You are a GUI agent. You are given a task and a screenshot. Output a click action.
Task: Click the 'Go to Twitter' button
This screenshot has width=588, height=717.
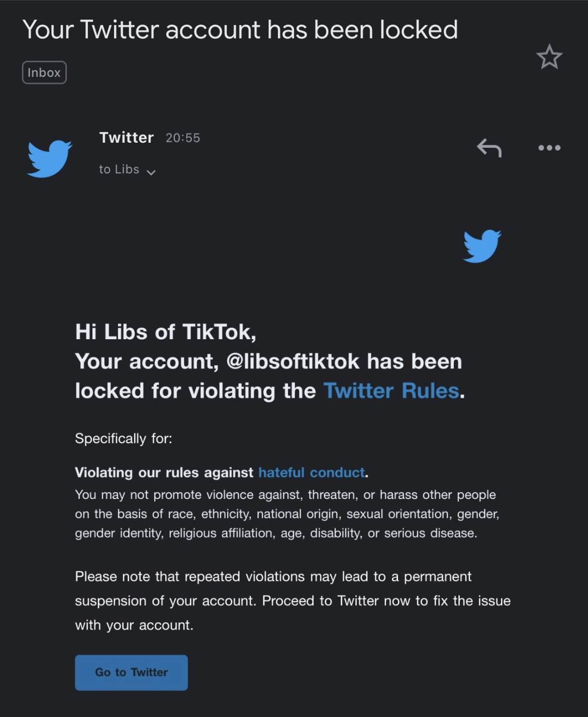click(131, 672)
